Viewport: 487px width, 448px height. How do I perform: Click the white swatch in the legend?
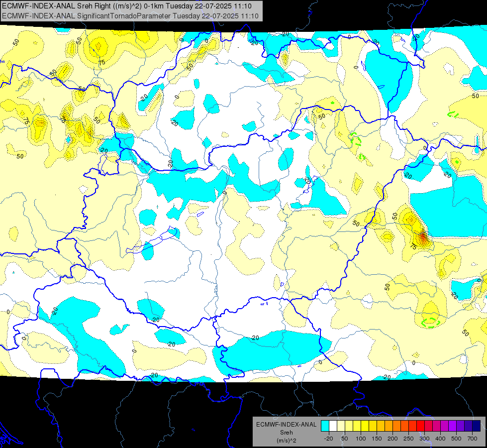[x=333, y=426]
